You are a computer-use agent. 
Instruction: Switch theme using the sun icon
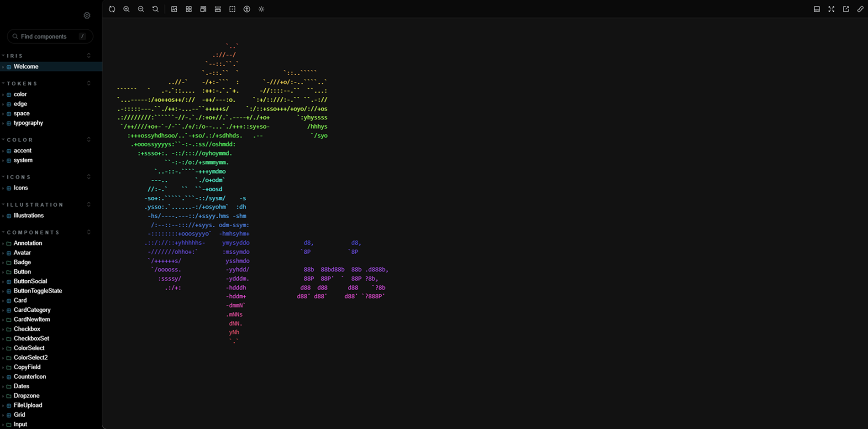(262, 9)
